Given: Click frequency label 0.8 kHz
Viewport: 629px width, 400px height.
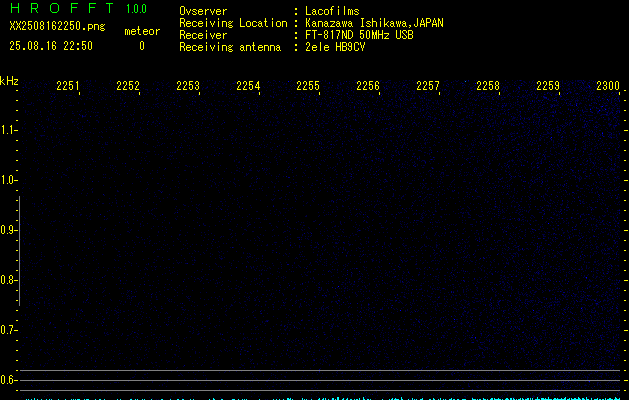Looking at the screenshot, I should (8, 280).
